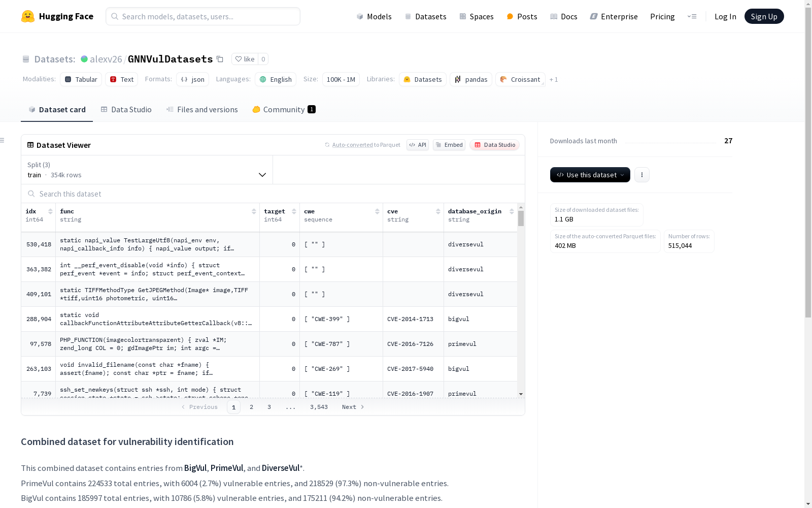Click the dataset table vertical scrollbar thumb
Image resolution: width=812 pixels, height=508 pixels.
(x=521, y=218)
